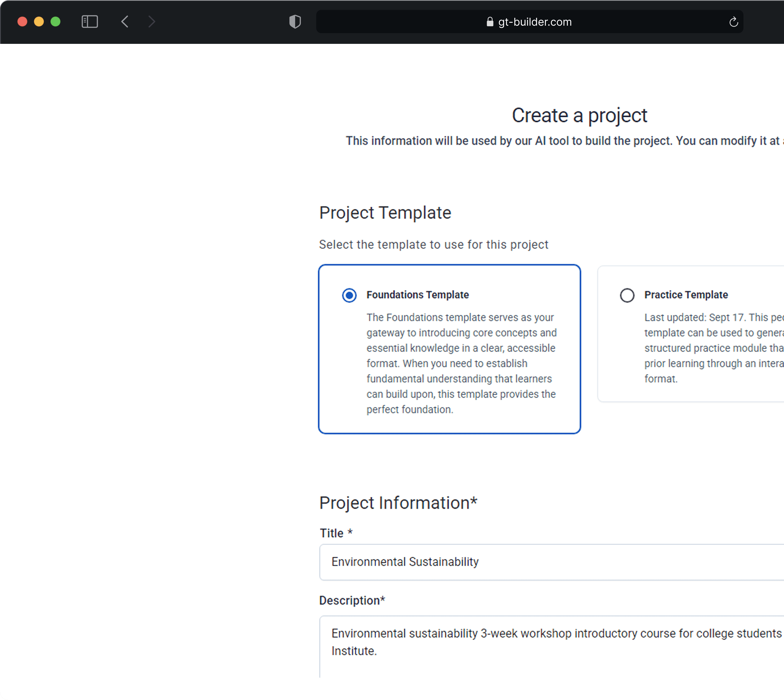This screenshot has width=784, height=700.
Task: Toggle the Safari sidebar icon
Action: point(90,22)
